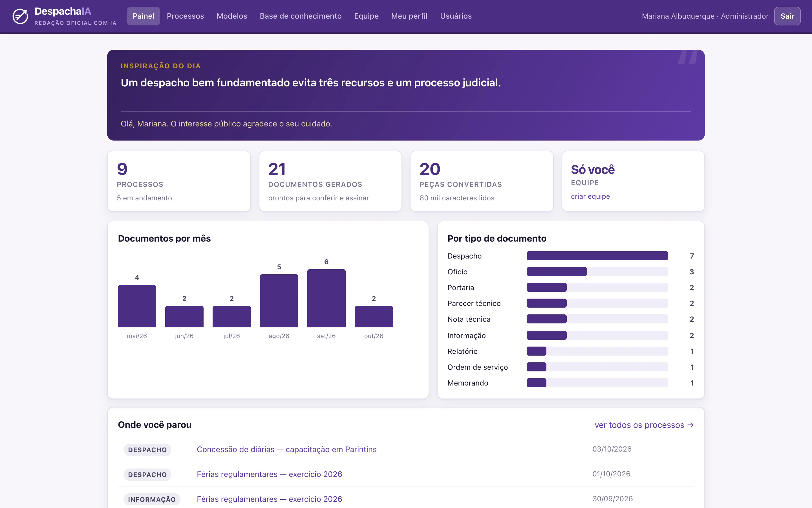Viewport: 812px width, 508px height.
Task: Click the date 03/10/2026
Action: point(612,449)
